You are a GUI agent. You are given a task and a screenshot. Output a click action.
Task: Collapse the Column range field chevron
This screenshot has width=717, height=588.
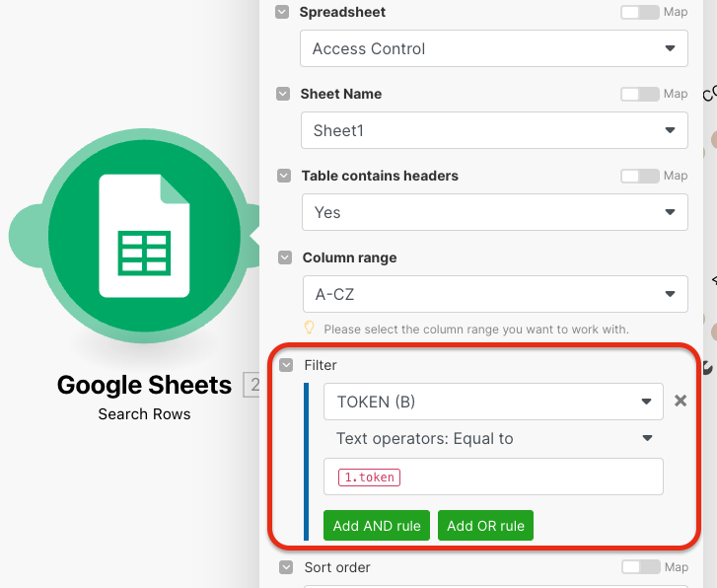tap(285, 257)
